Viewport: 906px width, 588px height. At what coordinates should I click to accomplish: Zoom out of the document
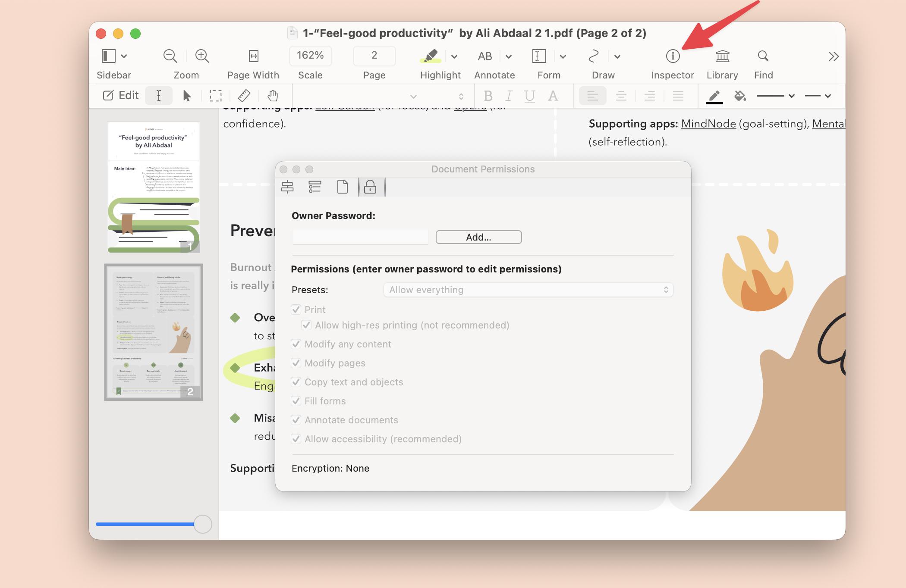tap(170, 56)
